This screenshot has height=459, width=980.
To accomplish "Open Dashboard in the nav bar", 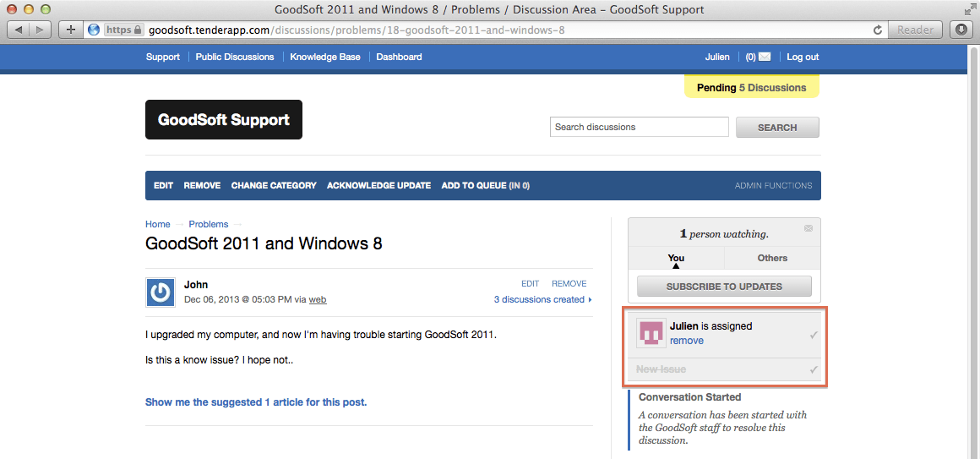I will (x=399, y=57).
